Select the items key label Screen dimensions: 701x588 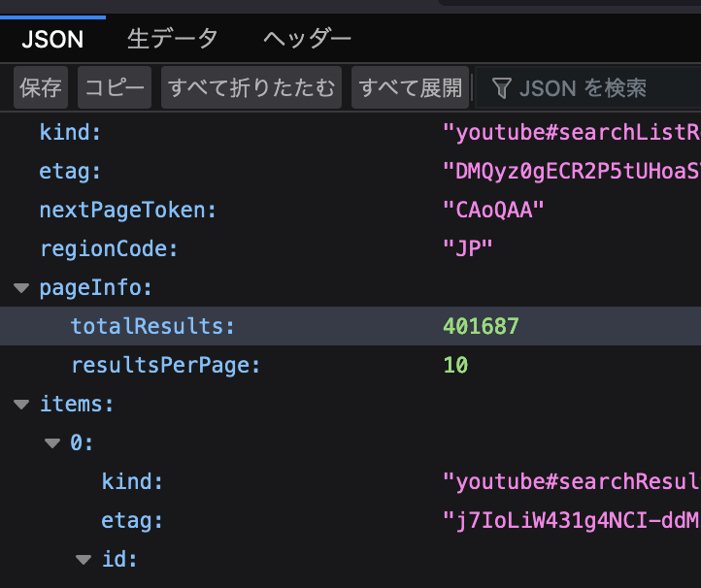click(x=77, y=404)
